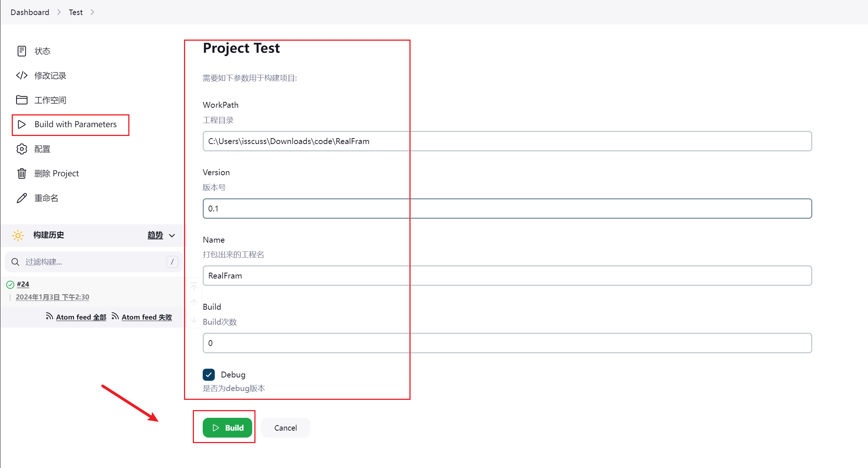This screenshot has height=468, width=868.
Task: Click the folder icon for 工作空间
Action: [22, 100]
